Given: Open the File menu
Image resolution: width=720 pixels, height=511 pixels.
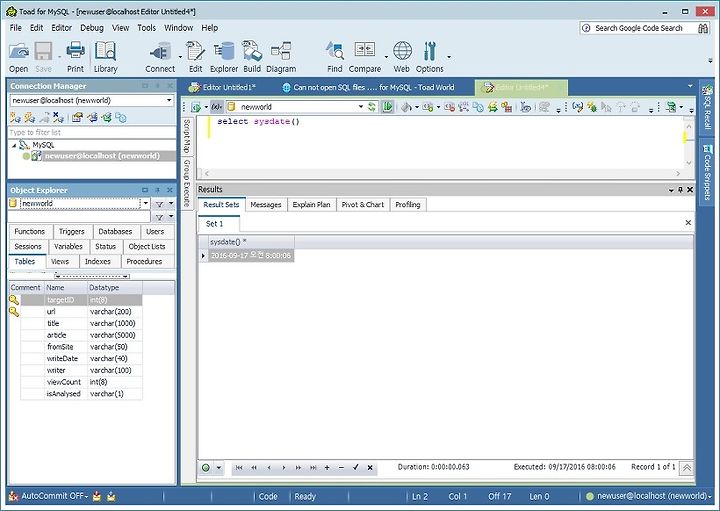Looking at the screenshot, I should click(x=16, y=28).
